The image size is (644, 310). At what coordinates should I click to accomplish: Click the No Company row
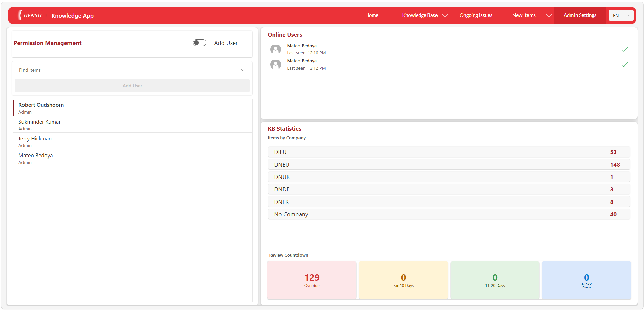(x=449, y=214)
